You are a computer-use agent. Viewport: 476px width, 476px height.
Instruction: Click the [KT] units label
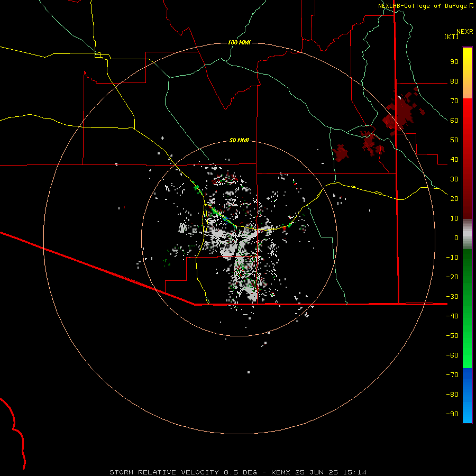452,36
